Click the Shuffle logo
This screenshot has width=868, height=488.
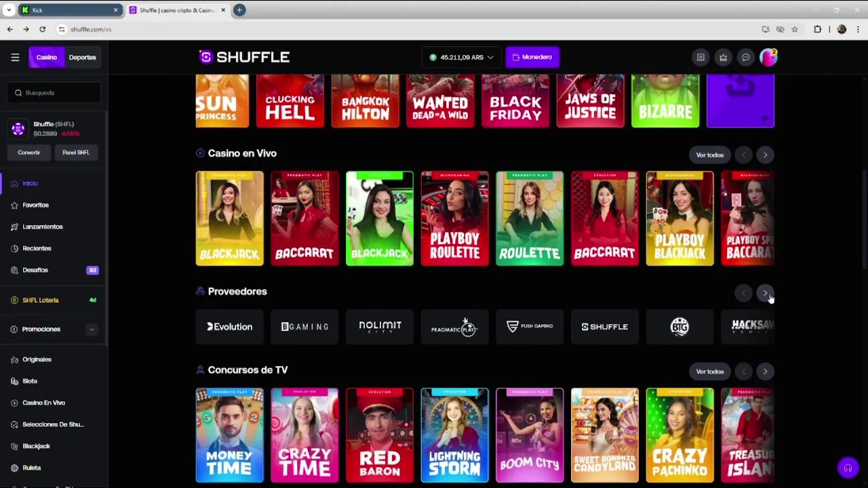coord(244,57)
